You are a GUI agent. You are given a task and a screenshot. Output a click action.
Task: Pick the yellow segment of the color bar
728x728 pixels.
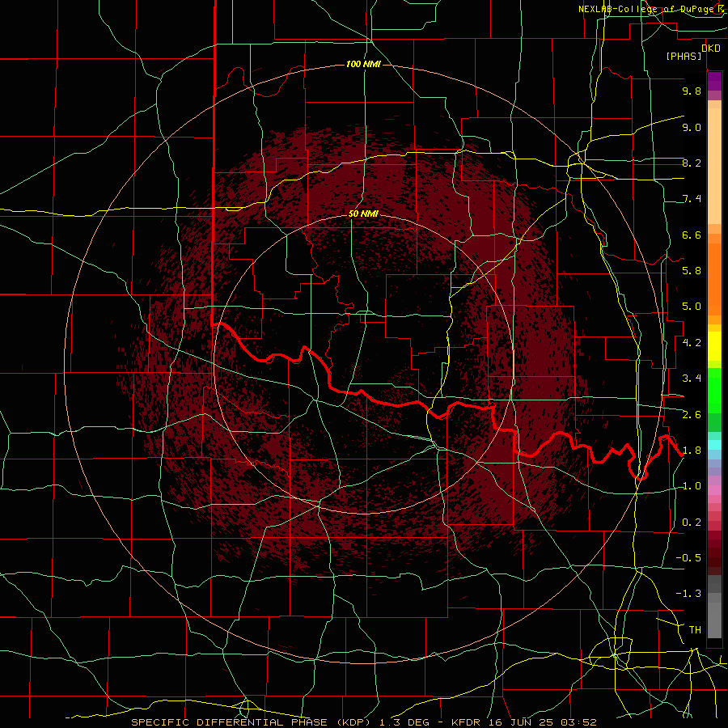click(x=714, y=346)
